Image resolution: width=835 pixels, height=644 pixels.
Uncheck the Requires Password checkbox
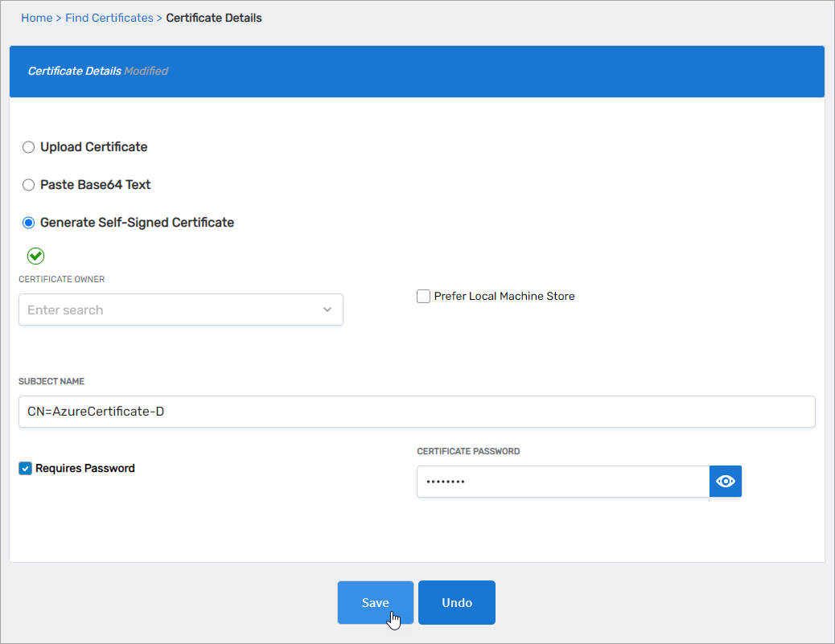coord(25,469)
